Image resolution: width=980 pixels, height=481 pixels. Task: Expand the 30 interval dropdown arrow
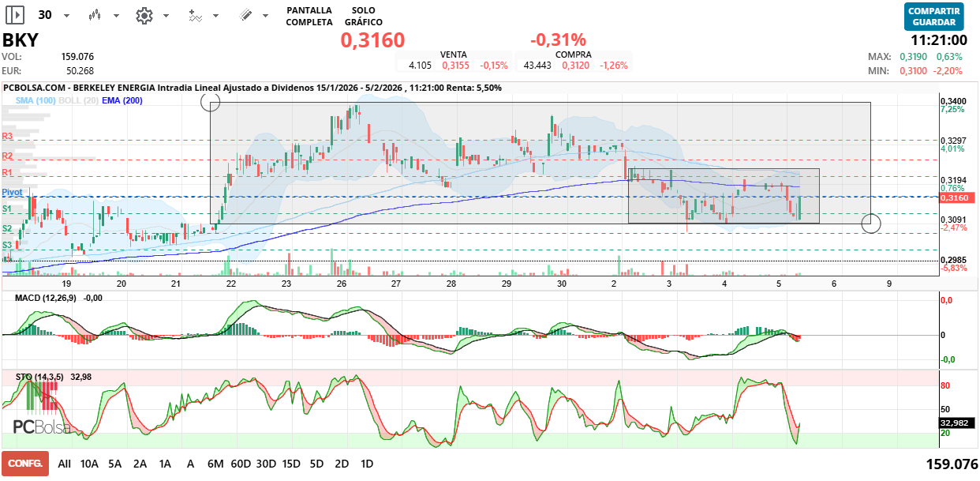66,16
